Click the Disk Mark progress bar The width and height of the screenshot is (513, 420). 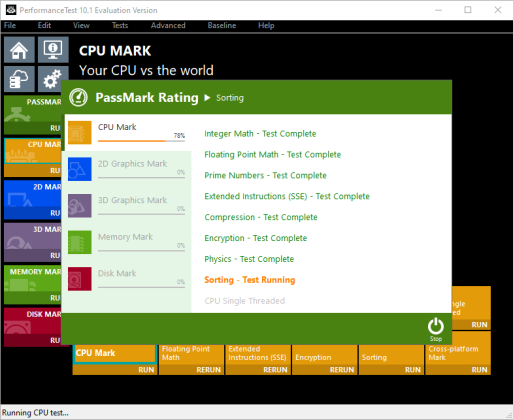141,287
